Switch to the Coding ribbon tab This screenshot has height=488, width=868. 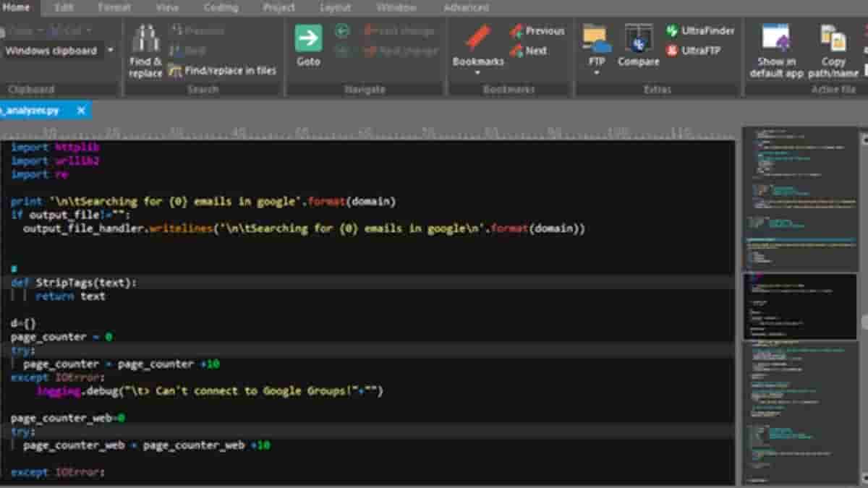tap(221, 8)
